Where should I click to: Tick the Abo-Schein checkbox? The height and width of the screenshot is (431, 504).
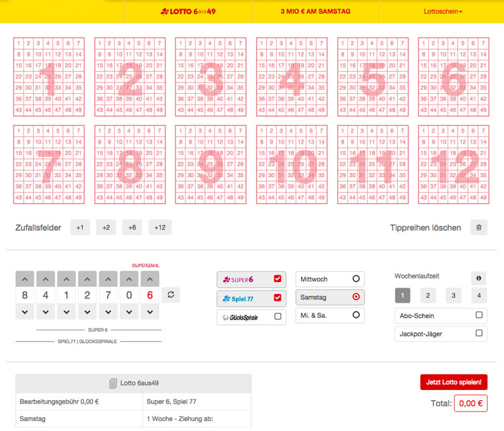tap(479, 315)
